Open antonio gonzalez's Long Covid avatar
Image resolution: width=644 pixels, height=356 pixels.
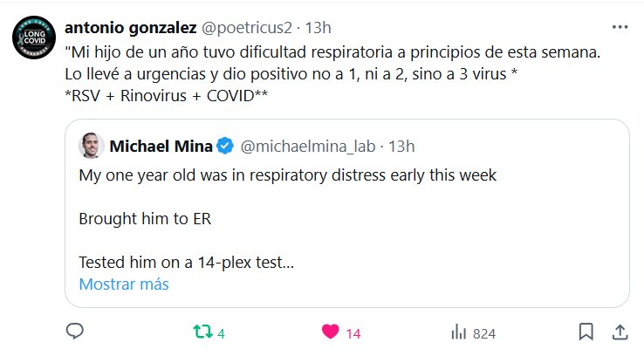32,38
